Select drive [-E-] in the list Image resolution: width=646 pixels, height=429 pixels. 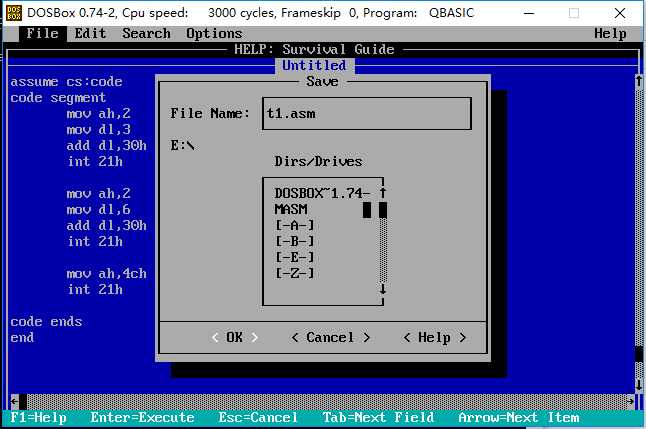click(x=295, y=258)
